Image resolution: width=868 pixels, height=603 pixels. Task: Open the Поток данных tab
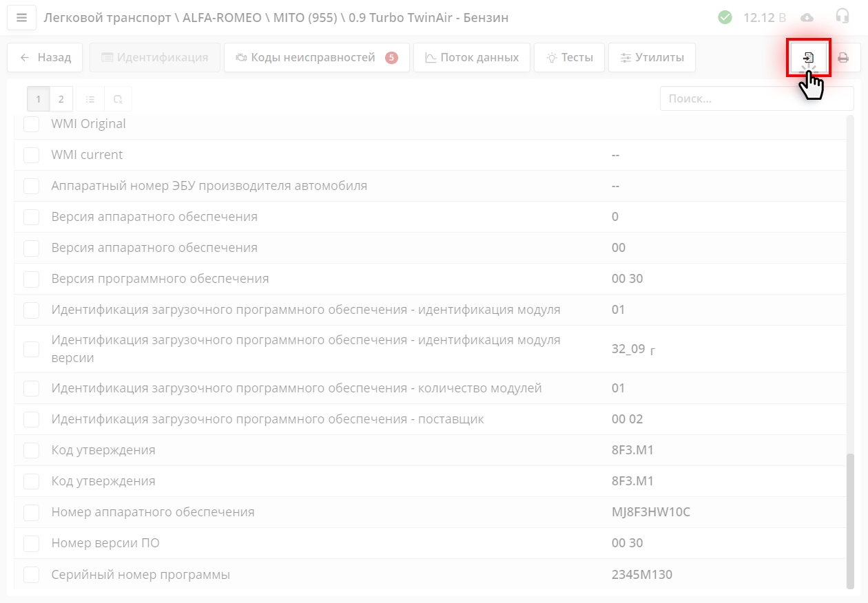click(x=471, y=57)
